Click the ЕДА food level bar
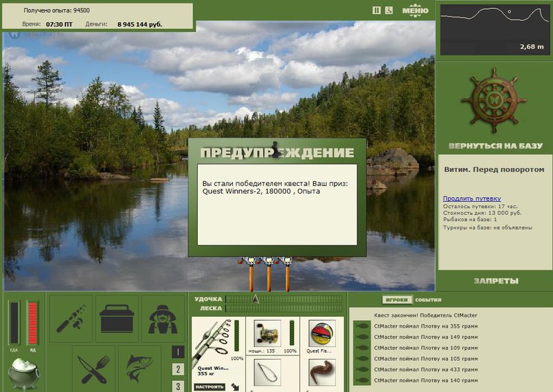Viewport: 553px width, 392px height. (14, 322)
